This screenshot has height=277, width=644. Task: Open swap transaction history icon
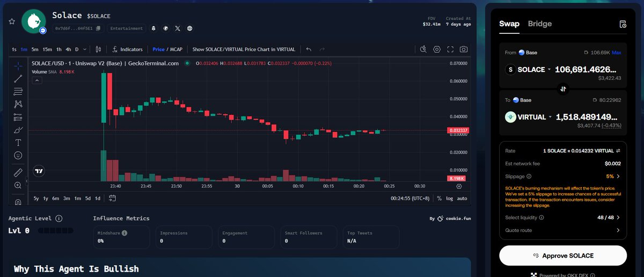point(623,24)
